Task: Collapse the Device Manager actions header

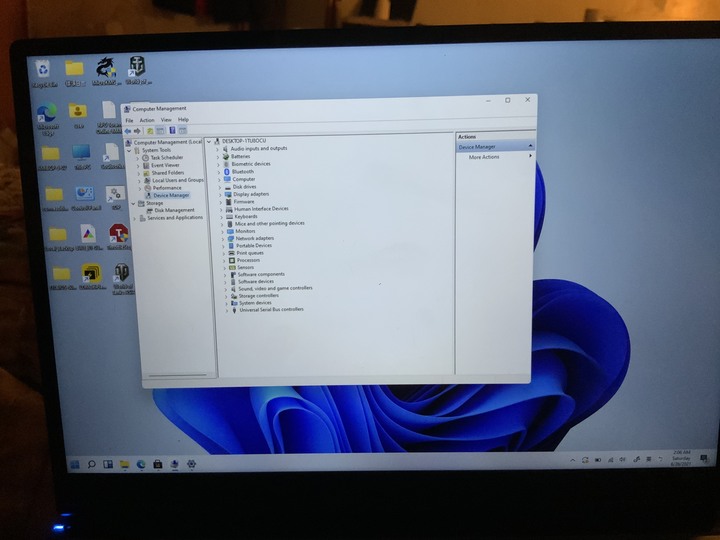Action: pyautogui.click(x=530, y=146)
